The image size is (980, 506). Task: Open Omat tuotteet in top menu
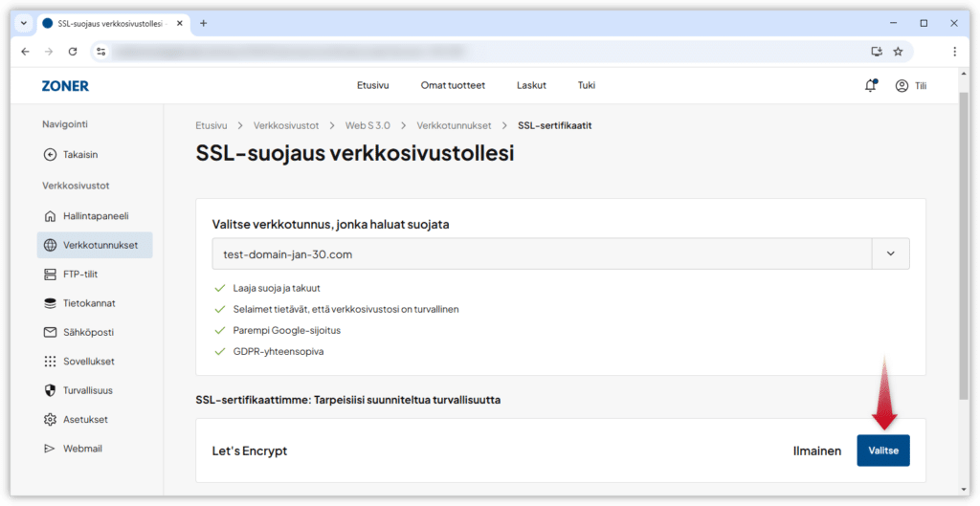[x=453, y=85]
